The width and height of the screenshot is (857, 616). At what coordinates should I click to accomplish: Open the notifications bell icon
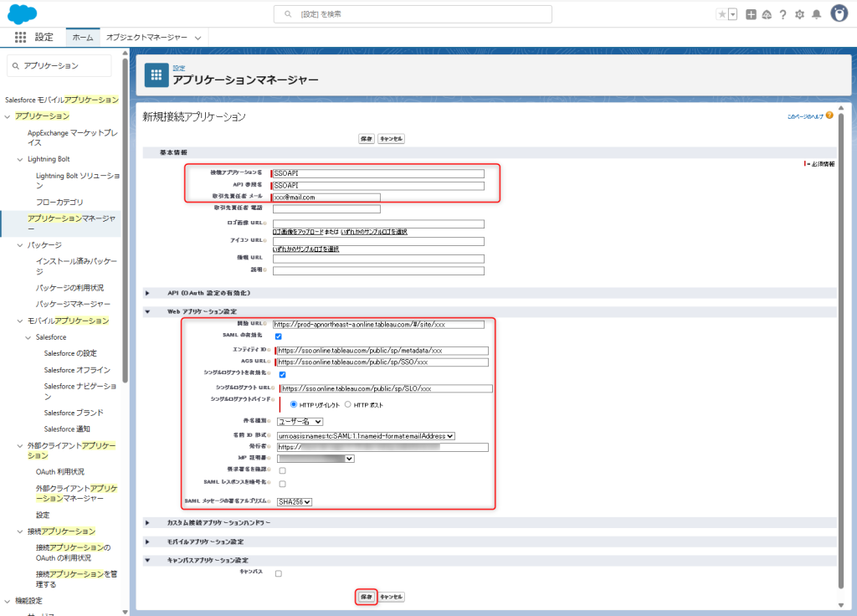pos(817,15)
